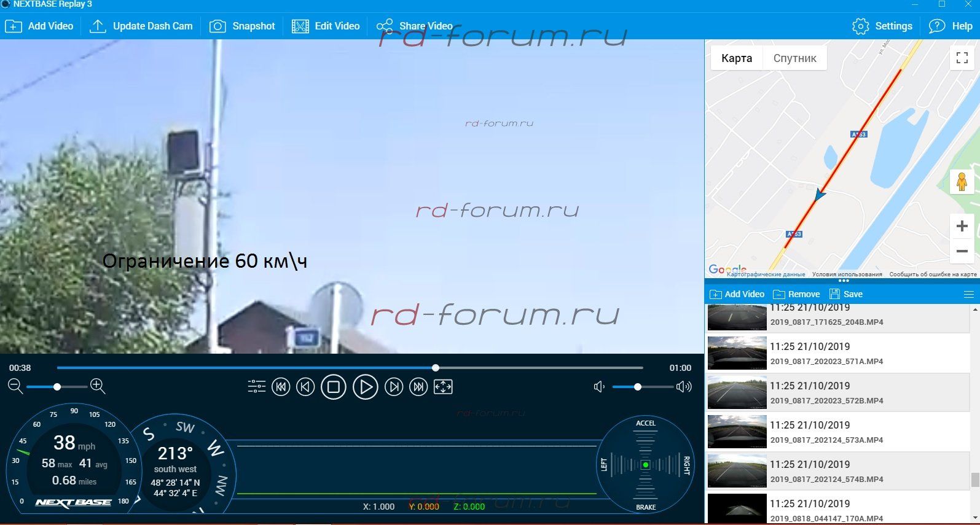Viewport: 980px width, 525px height.
Task: Select the Карта map tab
Action: point(737,58)
